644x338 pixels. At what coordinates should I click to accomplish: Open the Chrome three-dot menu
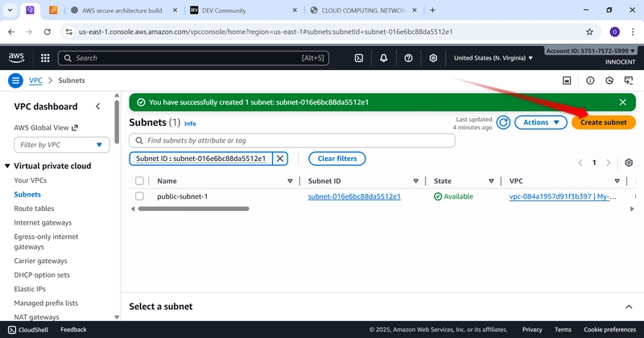pyautogui.click(x=633, y=31)
